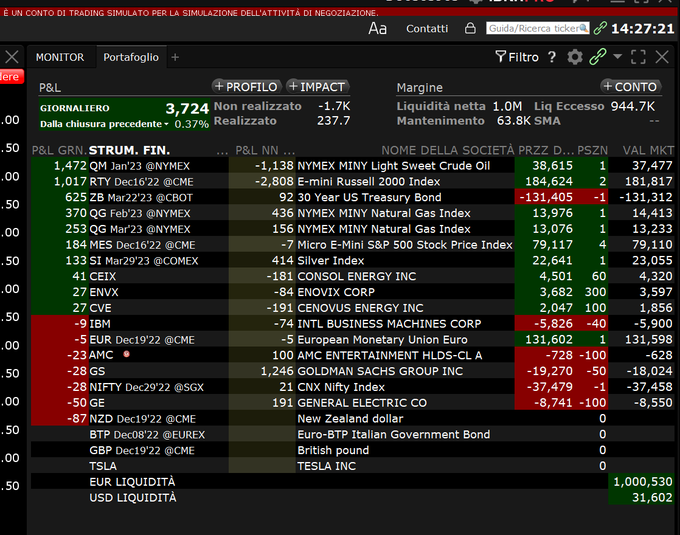Screen dimensions: 680x535
Task: Switch to the MONITOR tab
Action: coord(60,57)
